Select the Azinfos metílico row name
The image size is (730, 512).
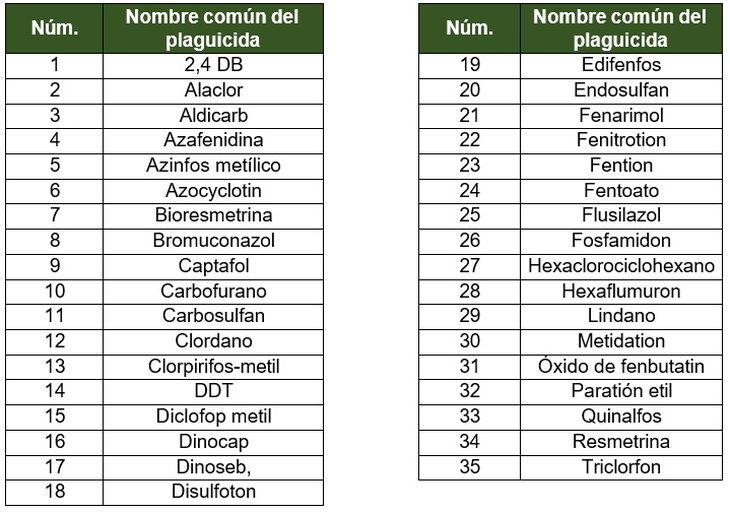[x=213, y=165]
